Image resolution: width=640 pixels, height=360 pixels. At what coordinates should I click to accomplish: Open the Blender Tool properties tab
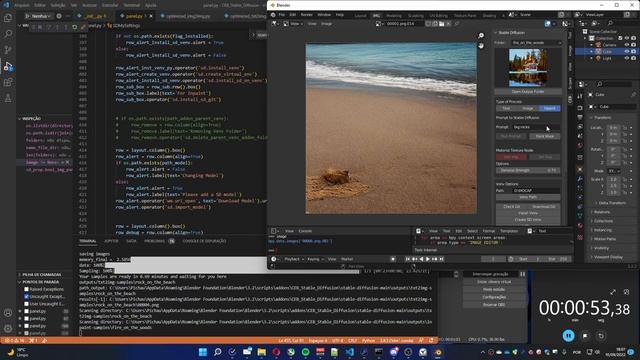[x=580, y=96]
